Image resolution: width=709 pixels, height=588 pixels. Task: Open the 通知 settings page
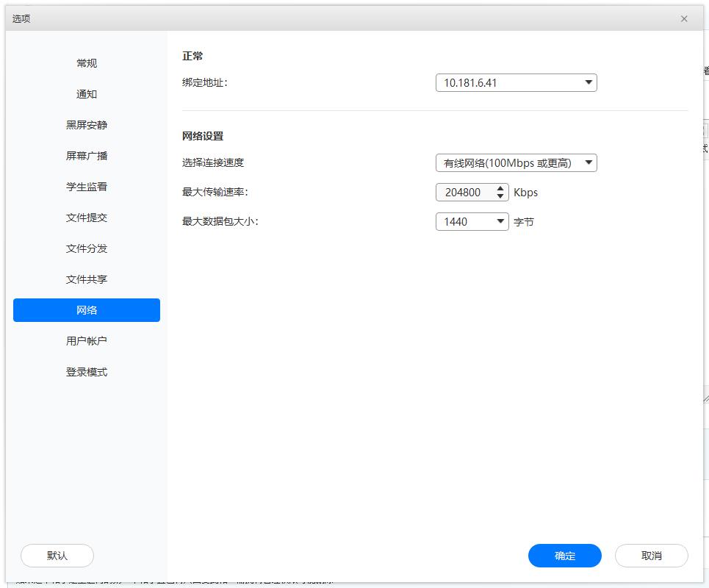pos(87,94)
